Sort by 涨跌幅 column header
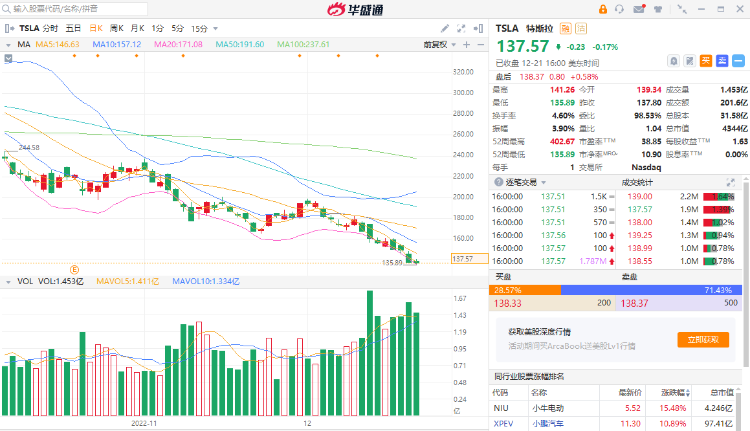The image size is (750, 431). (675, 393)
